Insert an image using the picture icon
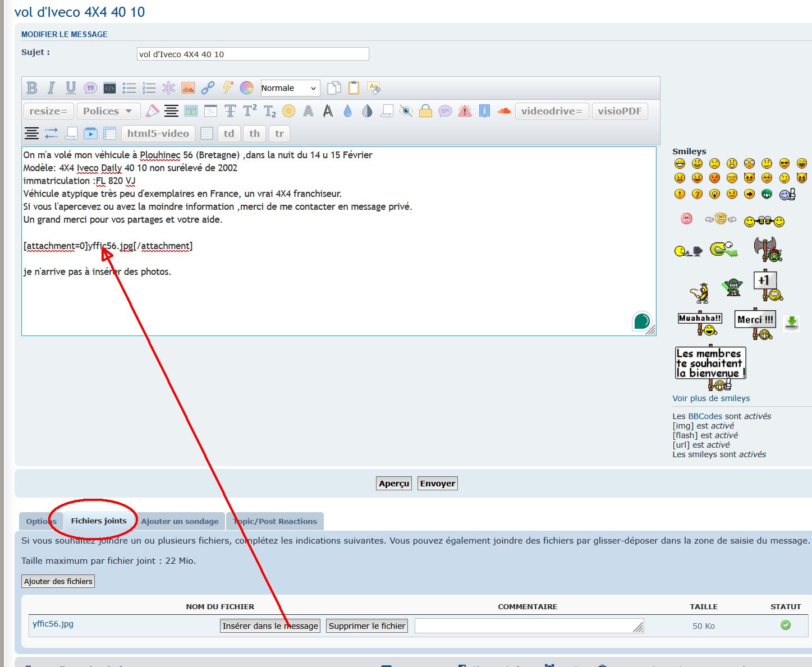 click(x=188, y=88)
